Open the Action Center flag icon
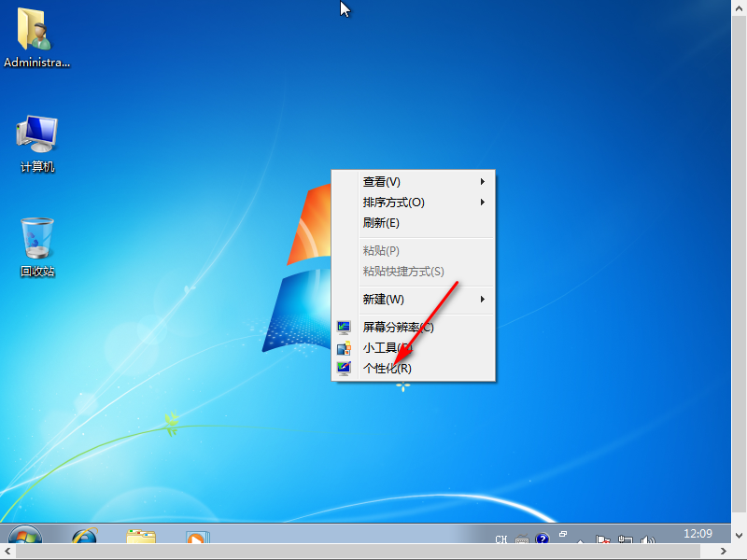The height and width of the screenshot is (560, 747). [x=603, y=539]
